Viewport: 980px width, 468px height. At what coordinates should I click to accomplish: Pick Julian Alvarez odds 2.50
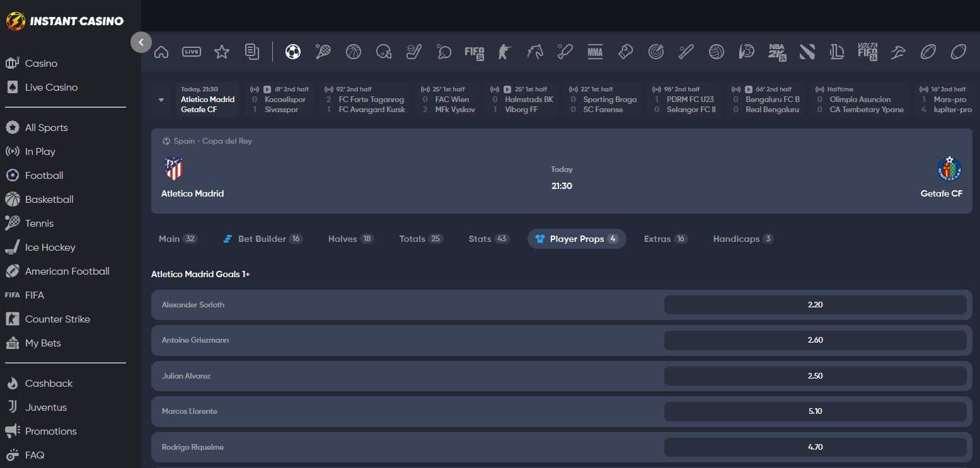tap(815, 376)
